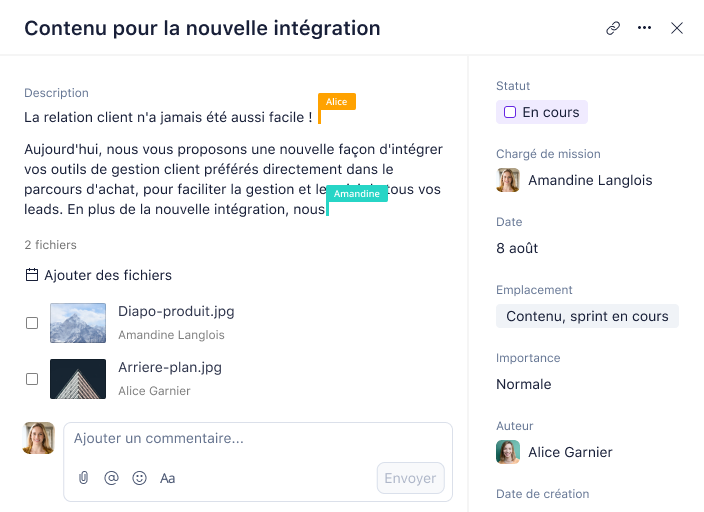
Task: Open the mountain thumbnail of Diapo-produit.jpg
Action: (78, 323)
